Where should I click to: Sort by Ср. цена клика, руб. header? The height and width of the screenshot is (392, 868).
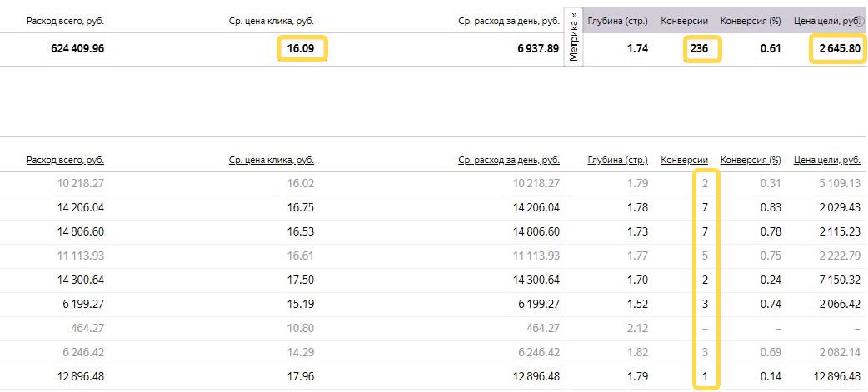pos(271,160)
